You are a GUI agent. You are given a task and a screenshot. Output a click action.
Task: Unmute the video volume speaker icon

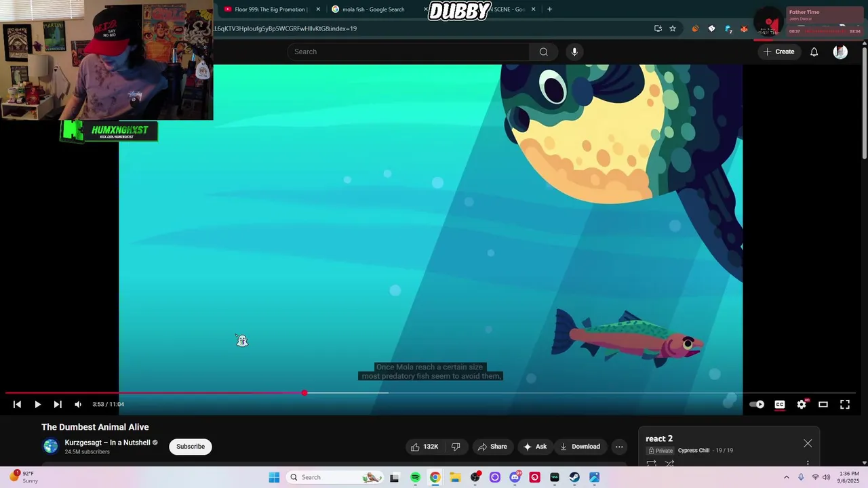pyautogui.click(x=78, y=405)
